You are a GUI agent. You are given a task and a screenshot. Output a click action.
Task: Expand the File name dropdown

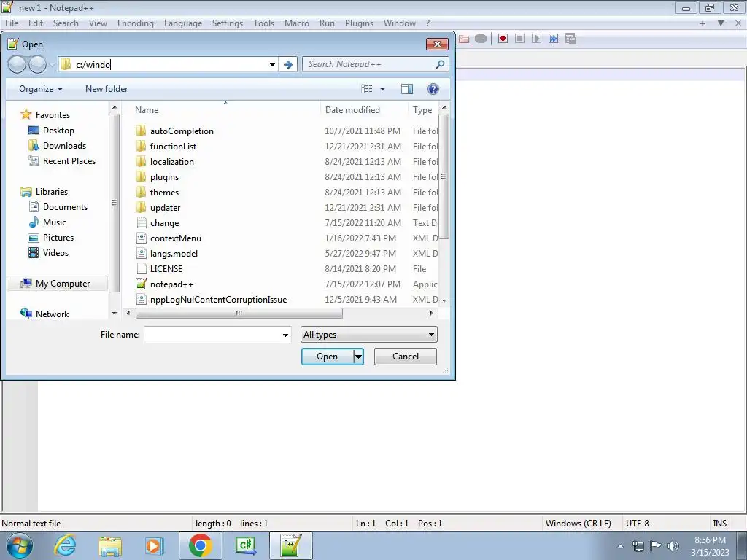click(x=285, y=335)
